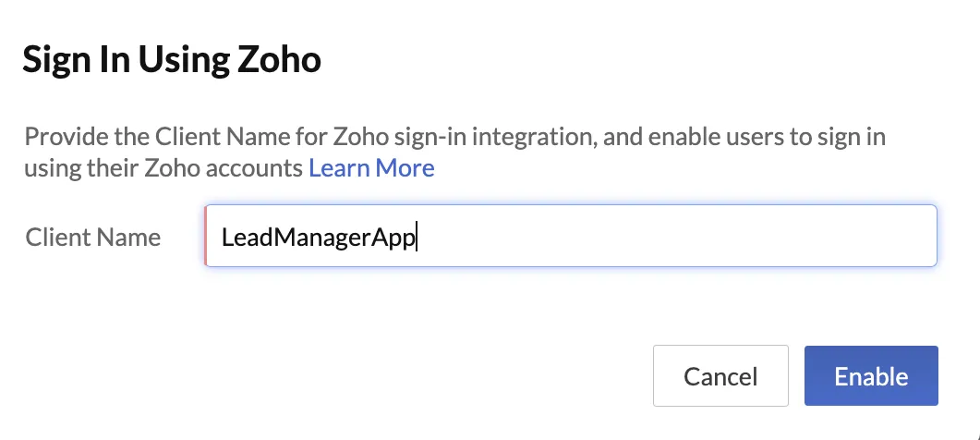Click the Enable button

coord(871,375)
